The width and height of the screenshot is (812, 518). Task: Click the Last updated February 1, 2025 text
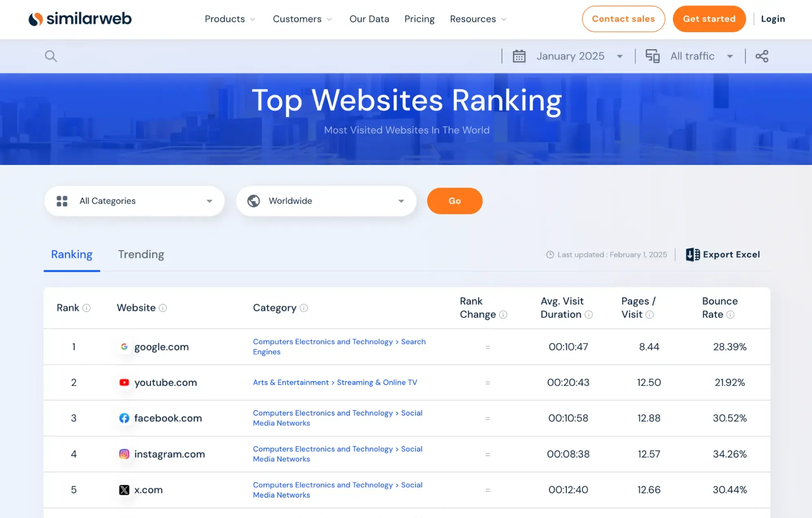[x=612, y=255]
